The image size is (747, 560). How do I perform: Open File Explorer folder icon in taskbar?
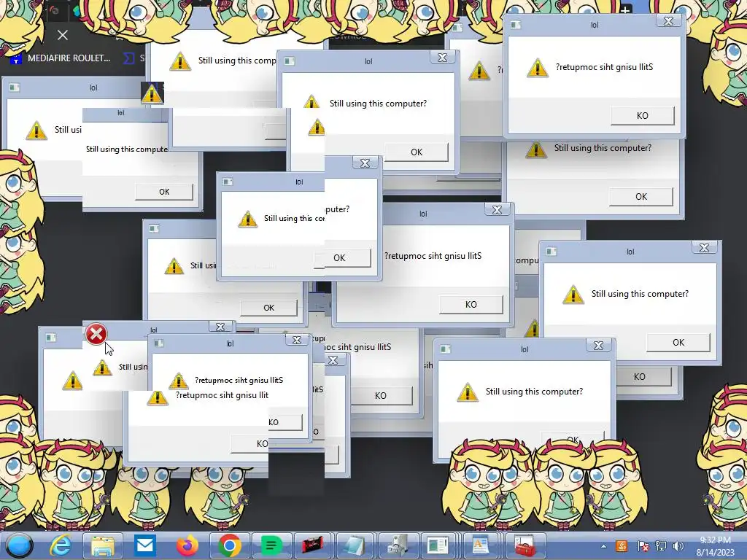pyautogui.click(x=103, y=545)
